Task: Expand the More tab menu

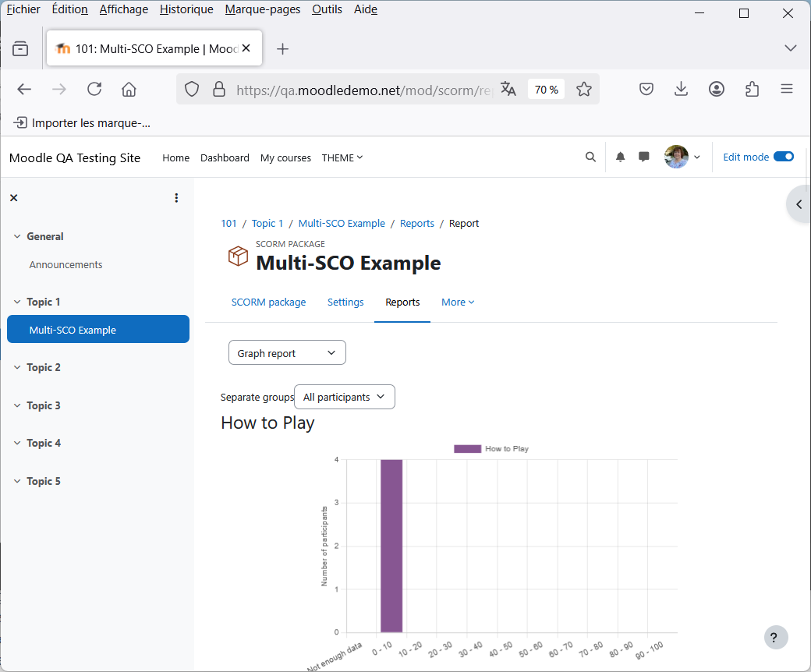Action: [458, 302]
